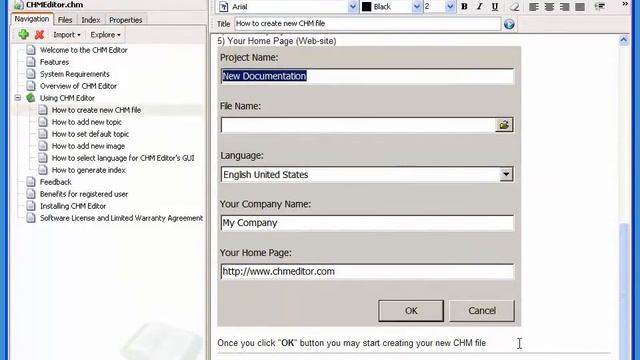Collapse the Using CHM Editor node

click(18, 98)
